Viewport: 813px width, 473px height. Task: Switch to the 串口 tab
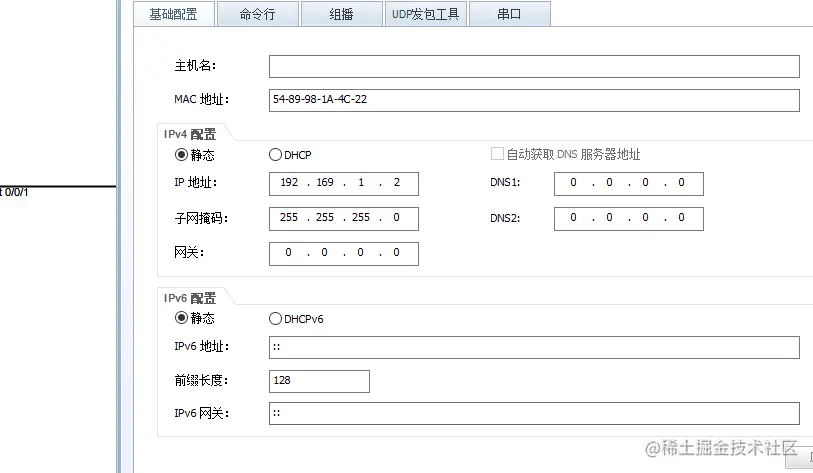tap(509, 14)
